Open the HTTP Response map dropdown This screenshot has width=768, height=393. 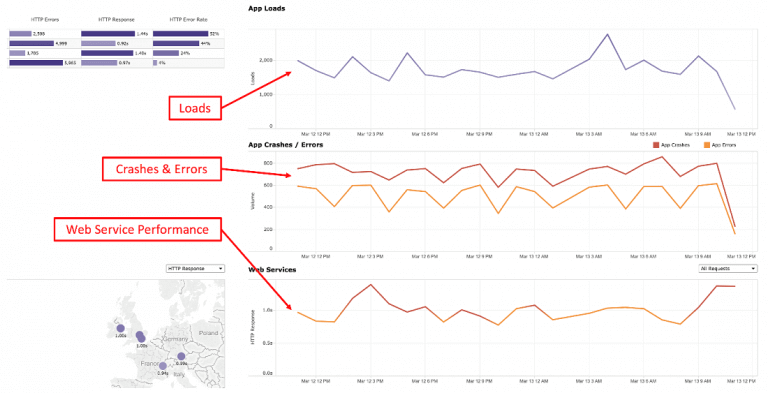tap(195, 269)
